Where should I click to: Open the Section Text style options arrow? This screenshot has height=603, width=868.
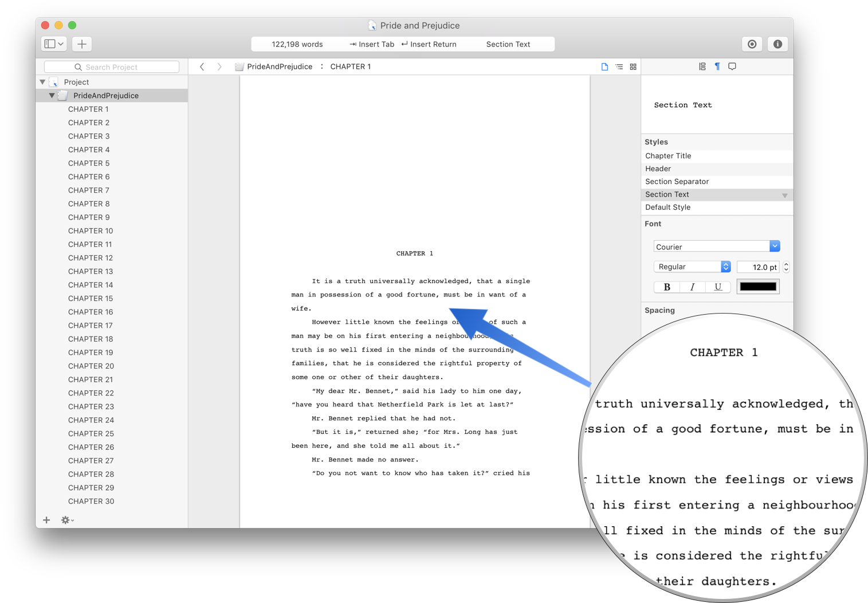tap(785, 195)
